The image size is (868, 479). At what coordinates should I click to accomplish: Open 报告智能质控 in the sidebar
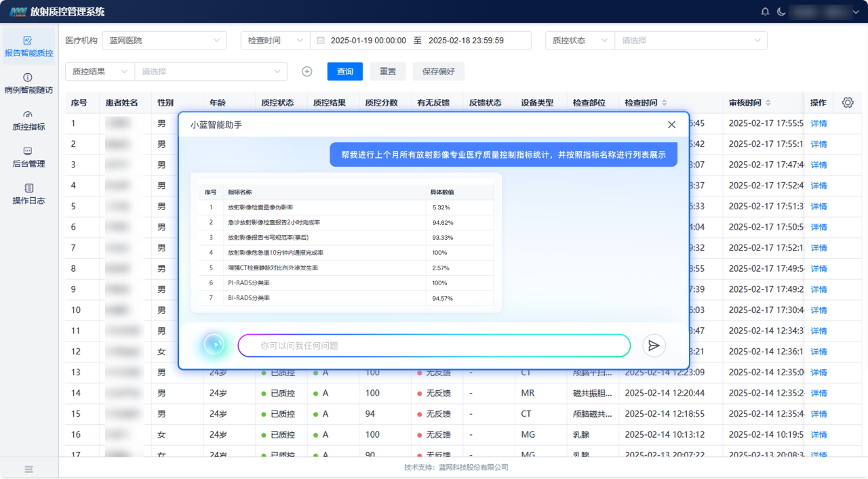click(28, 46)
